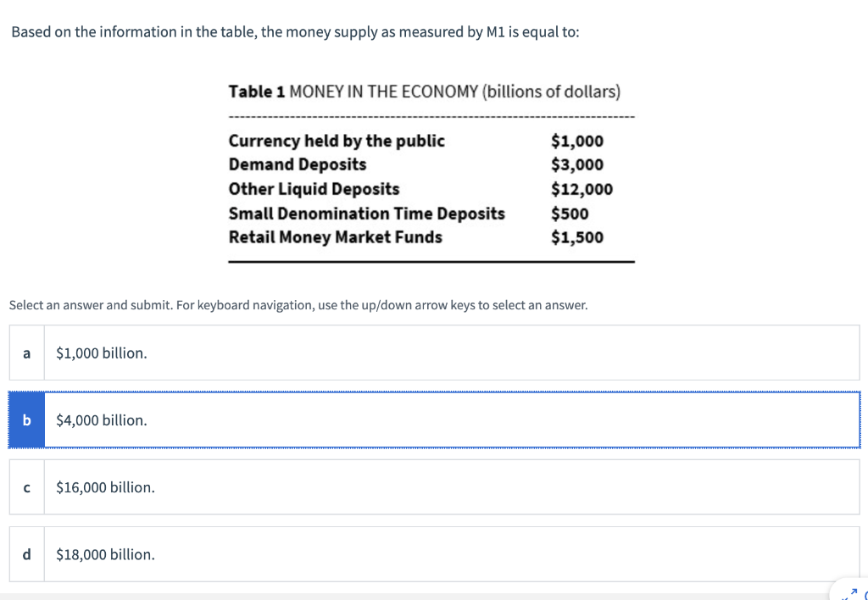Image resolution: width=868 pixels, height=600 pixels.
Task: Click the letter badge for answer a
Action: 25,353
